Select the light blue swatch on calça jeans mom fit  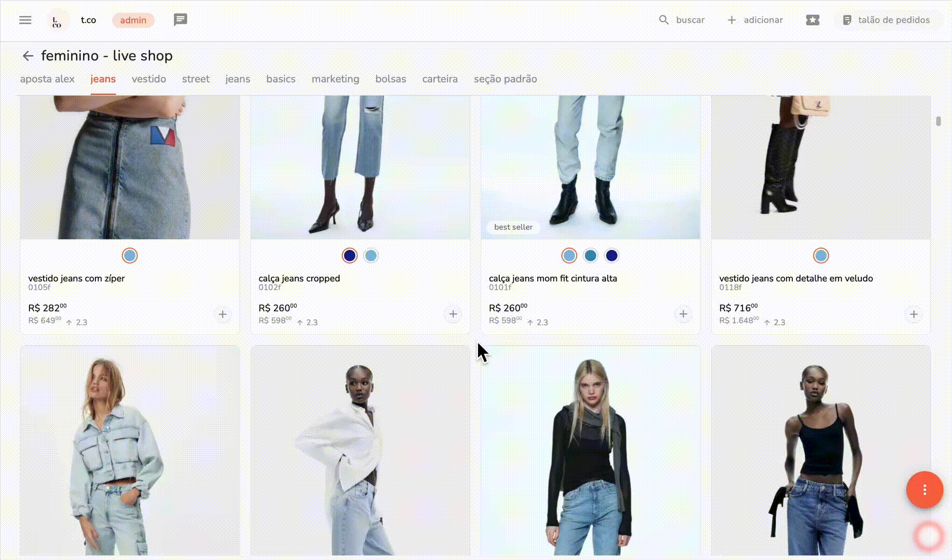(x=568, y=255)
